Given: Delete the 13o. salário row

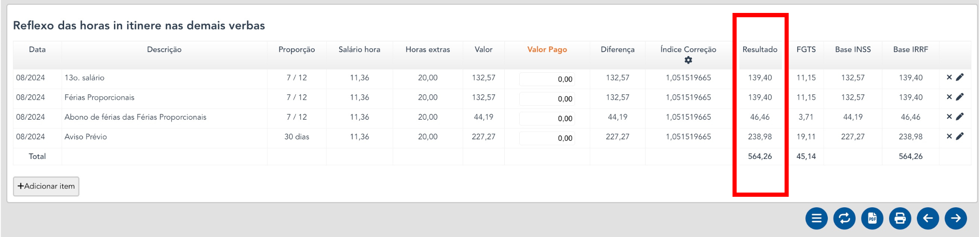Looking at the screenshot, I should coord(949,78).
